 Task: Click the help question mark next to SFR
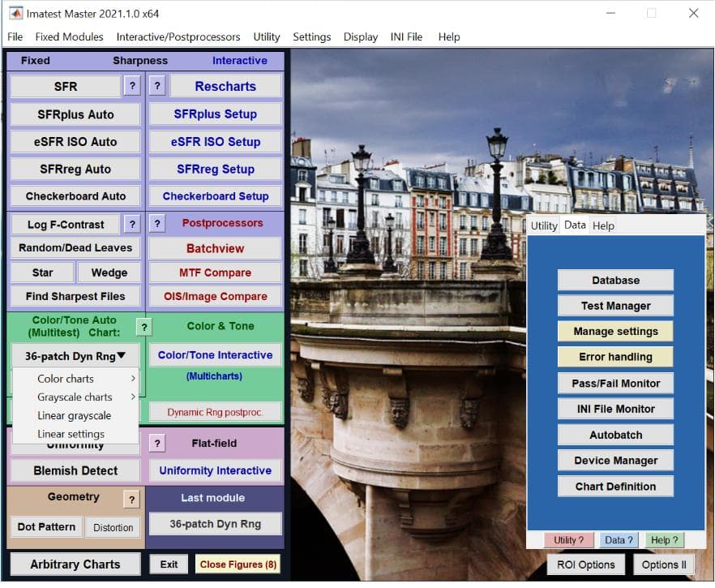(132, 86)
